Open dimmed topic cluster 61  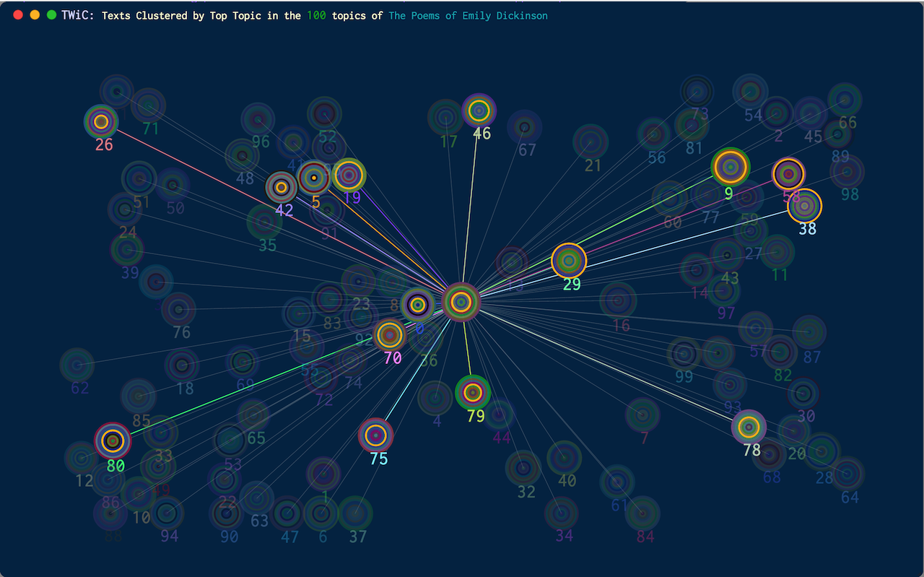pyautogui.click(x=617, y=482)
